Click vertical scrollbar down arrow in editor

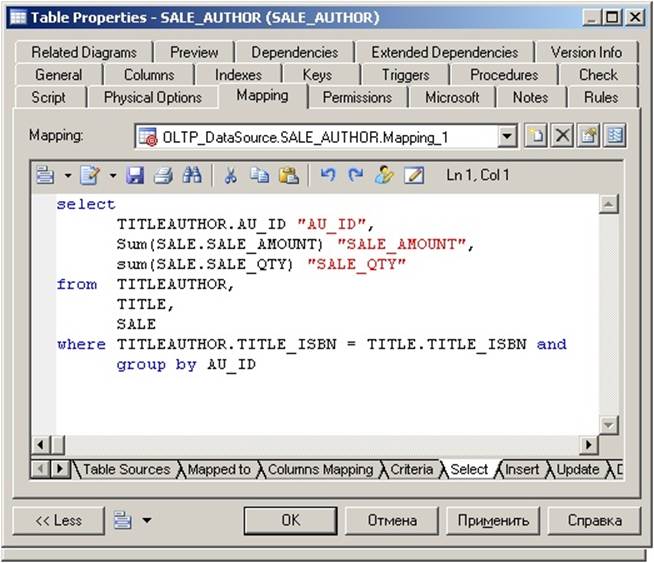tap(609, 425)
